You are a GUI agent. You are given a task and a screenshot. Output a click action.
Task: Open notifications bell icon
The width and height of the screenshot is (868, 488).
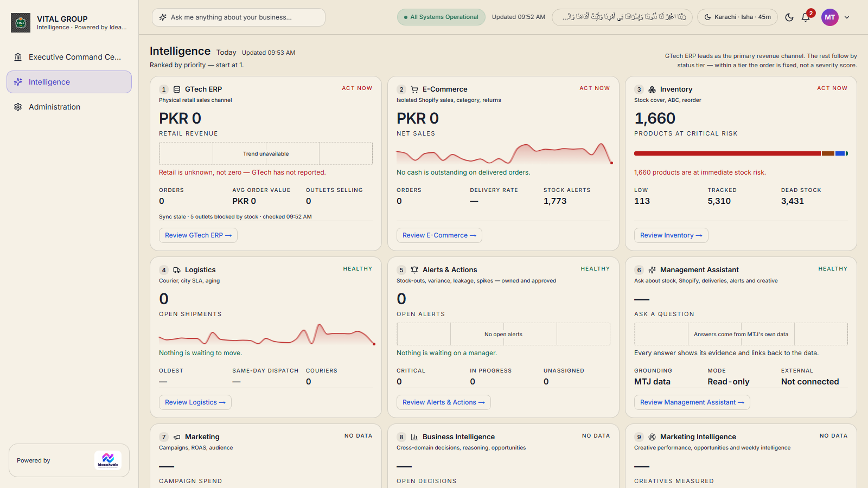806,17
